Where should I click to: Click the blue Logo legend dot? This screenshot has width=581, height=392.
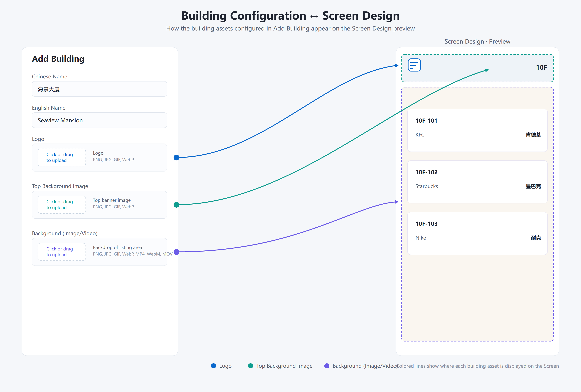[x=214, y=366]
